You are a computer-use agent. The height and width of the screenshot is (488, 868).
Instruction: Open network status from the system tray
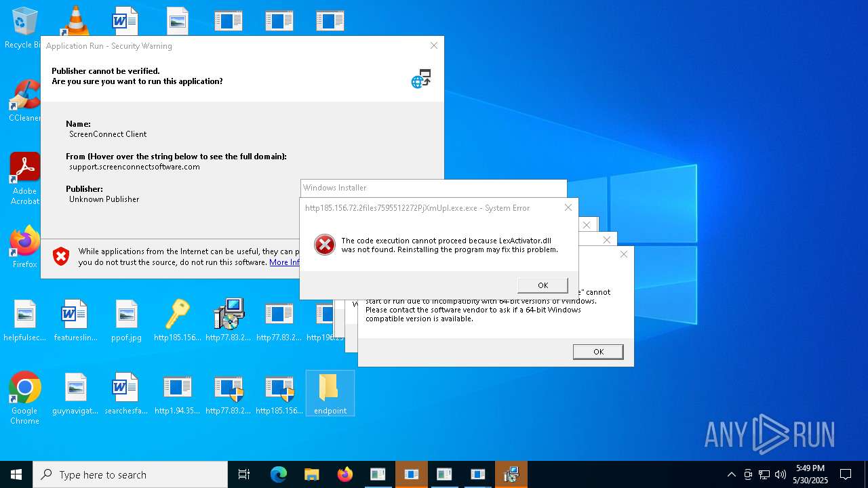pyautogui.click(x=764, y=474)
